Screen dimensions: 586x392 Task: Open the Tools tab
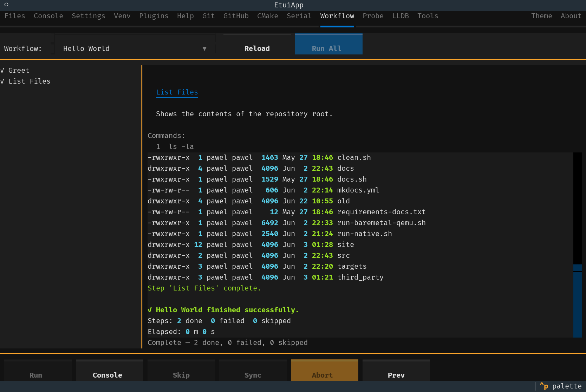click(428, 16)
